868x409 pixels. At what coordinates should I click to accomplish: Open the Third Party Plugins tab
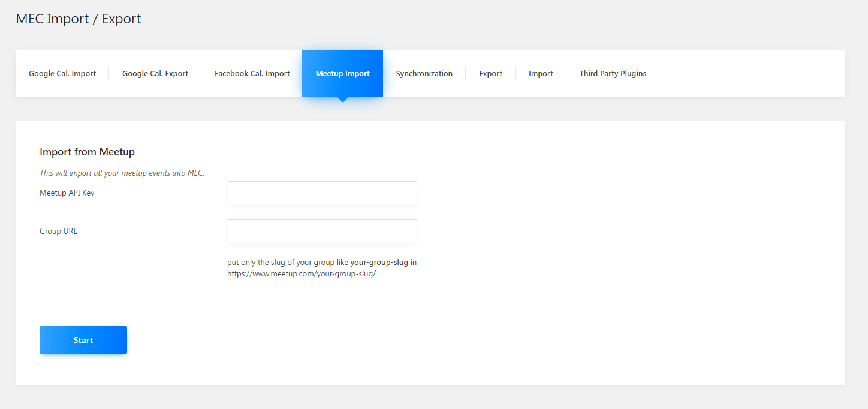pos(613,73)
